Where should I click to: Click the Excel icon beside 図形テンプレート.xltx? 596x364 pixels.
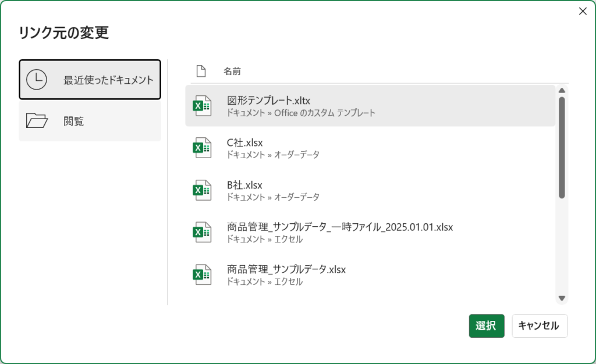(202, 106)
